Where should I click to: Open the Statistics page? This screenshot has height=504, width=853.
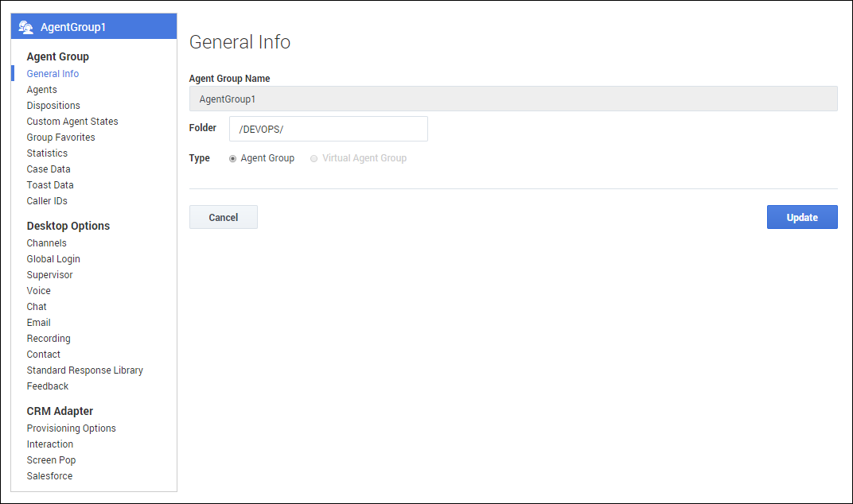click(47, 153)
